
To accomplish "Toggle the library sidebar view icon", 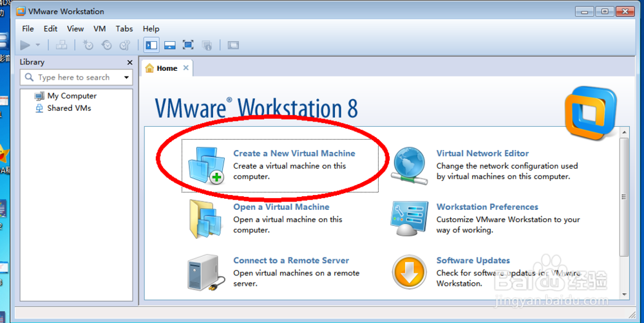I will (x=151, y=45).
